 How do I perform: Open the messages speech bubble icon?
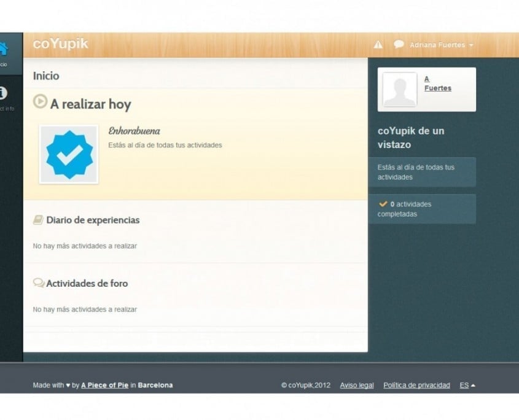pyautogui.click(x=399, y=44)
